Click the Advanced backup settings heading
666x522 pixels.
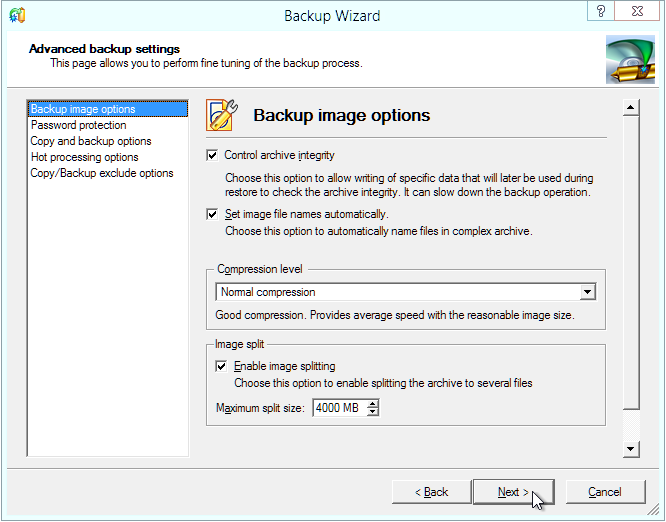104,49
